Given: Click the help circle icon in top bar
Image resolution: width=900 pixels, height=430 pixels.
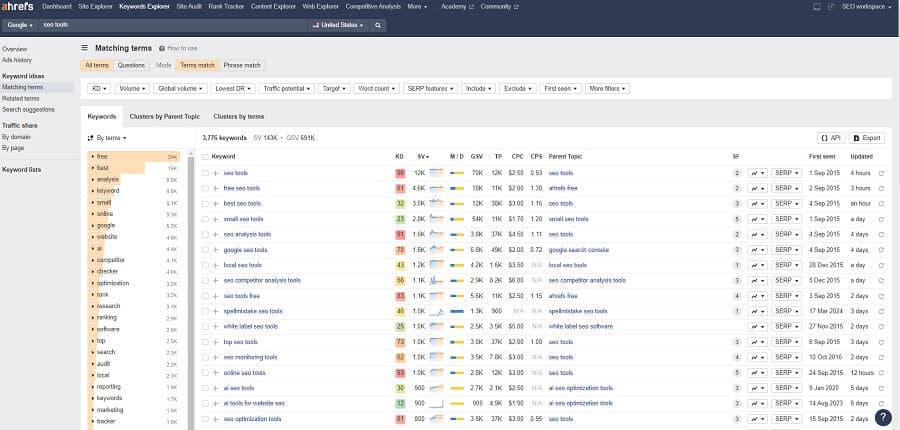Looking at the screenshot, I should click(831, 7).
